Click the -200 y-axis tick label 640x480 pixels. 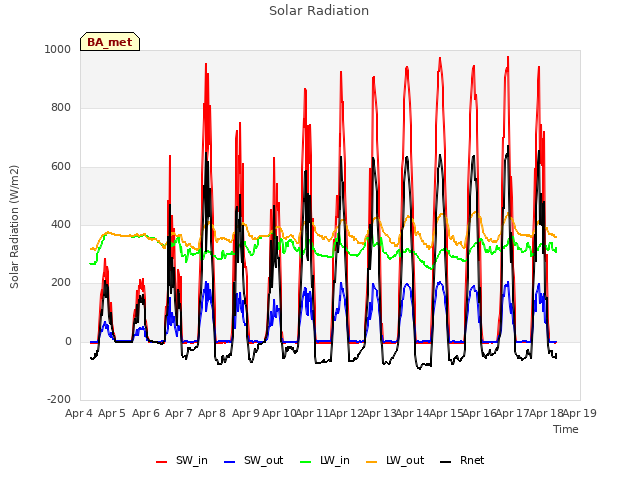[x=59, y=400]
